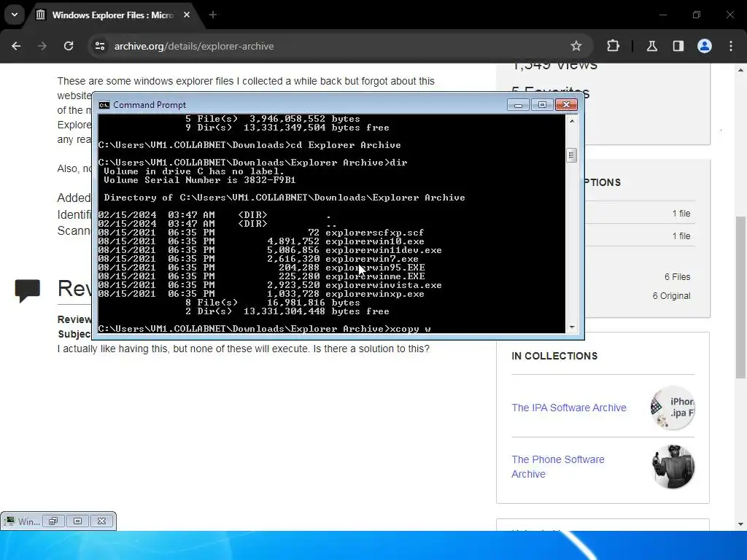Close the Command Prompt window
The height and width of the screenshot is (560, 747).
click(x=566, y=105)
